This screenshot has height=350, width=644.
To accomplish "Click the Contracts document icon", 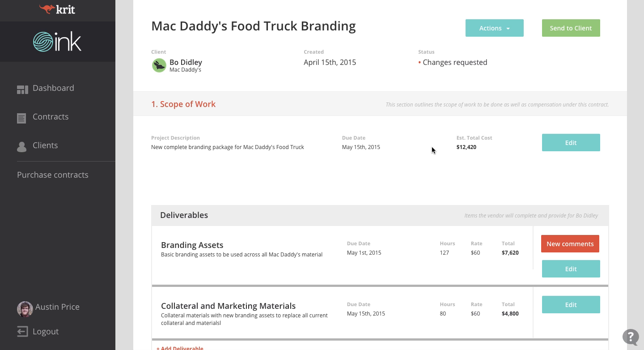I will pos(21,118).
